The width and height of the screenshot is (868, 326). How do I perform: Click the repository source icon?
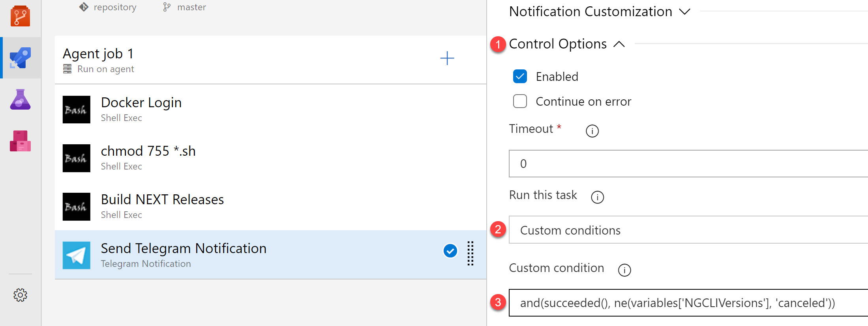click(x=84, y=7)
